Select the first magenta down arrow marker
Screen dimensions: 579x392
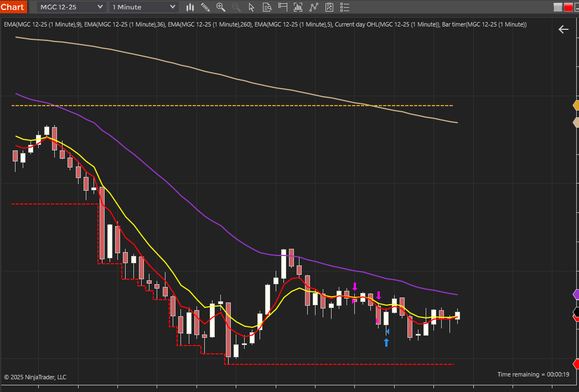click(x=355, y=286)
